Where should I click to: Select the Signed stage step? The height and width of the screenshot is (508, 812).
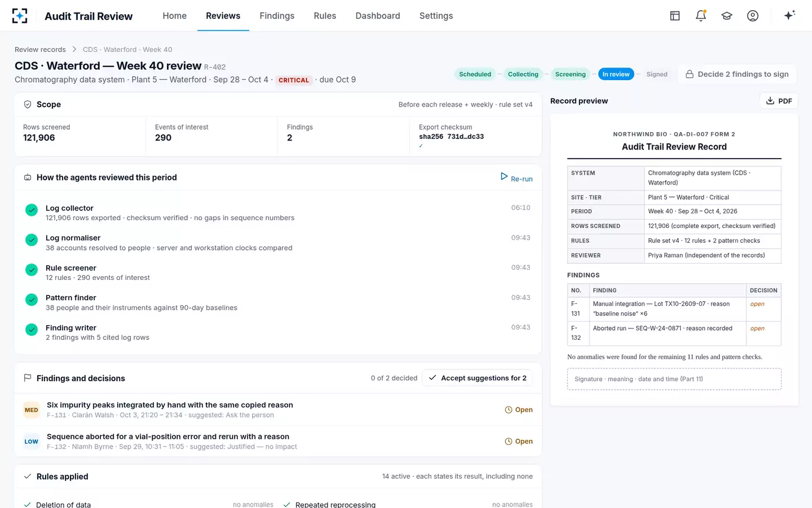657,74
